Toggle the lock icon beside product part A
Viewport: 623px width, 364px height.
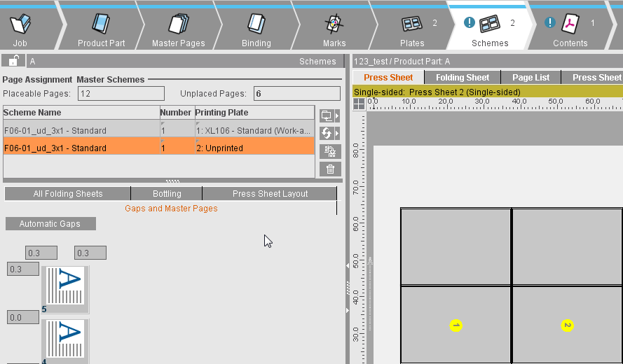(13, 61)
